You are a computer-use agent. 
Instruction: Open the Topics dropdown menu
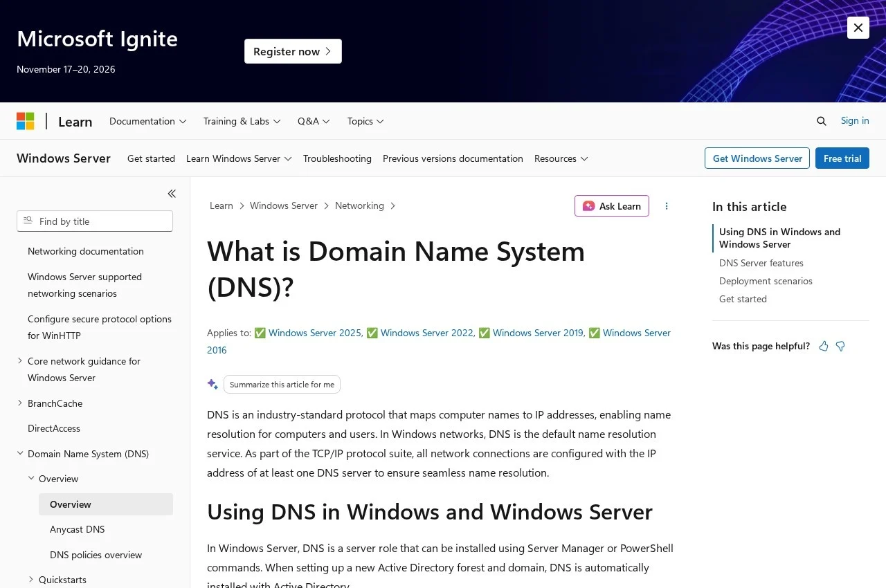tap(365, 121)
